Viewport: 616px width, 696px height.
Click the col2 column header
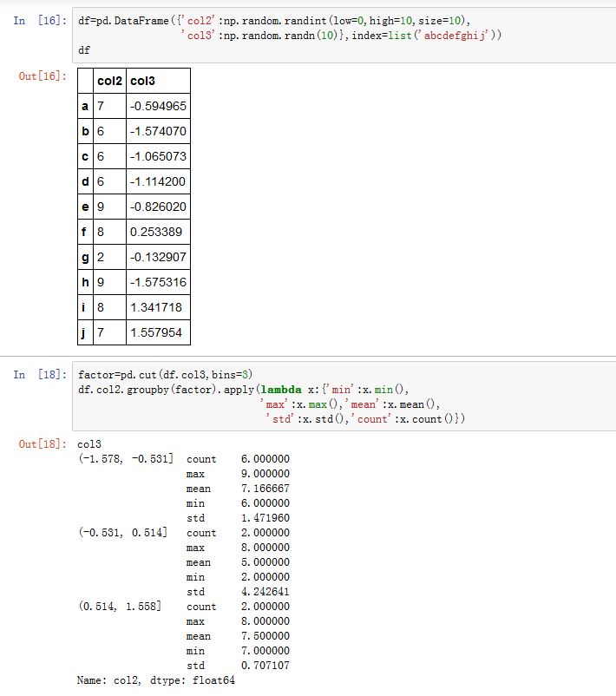click(109, 81)
